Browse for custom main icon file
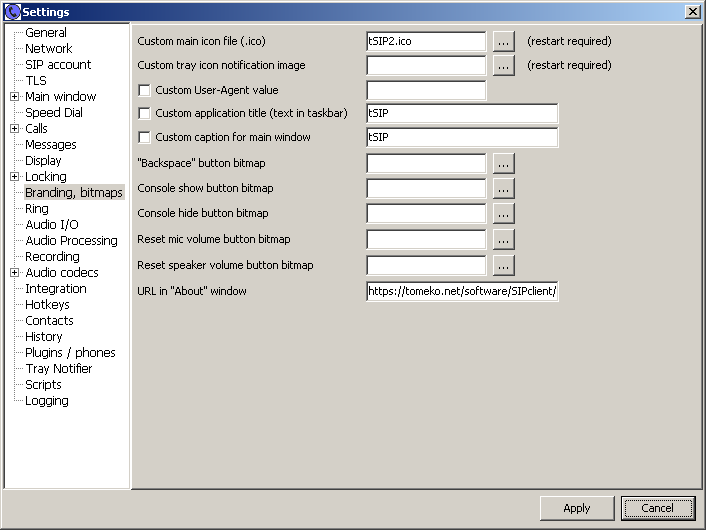Screen dimensions: 706x530 tap(503, 41)
